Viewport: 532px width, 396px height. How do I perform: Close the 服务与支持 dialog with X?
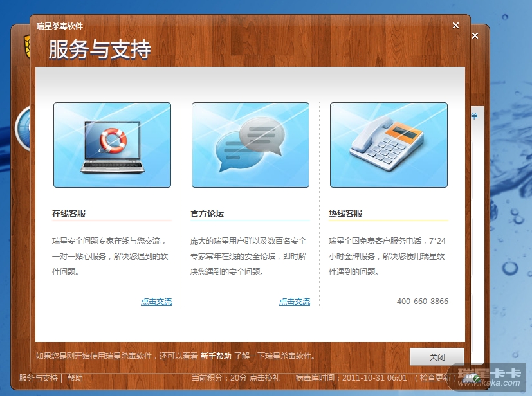pos(455,26)
